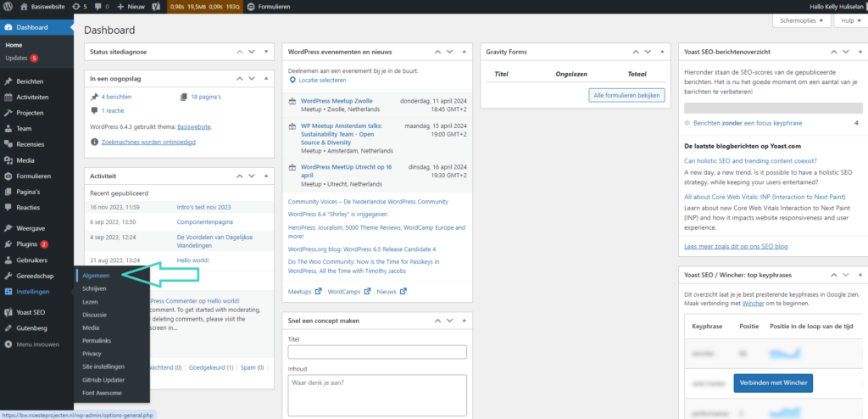Open Zoekmachines worden ontmoedigd link
This screenshot has height=419, width=868.
point(148,142)
